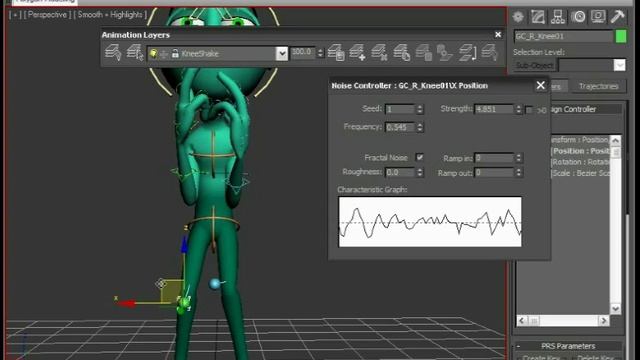Click the Enable Anim Layers icon
The height and width of the screenshot is (360, 640).
point(113,53)
